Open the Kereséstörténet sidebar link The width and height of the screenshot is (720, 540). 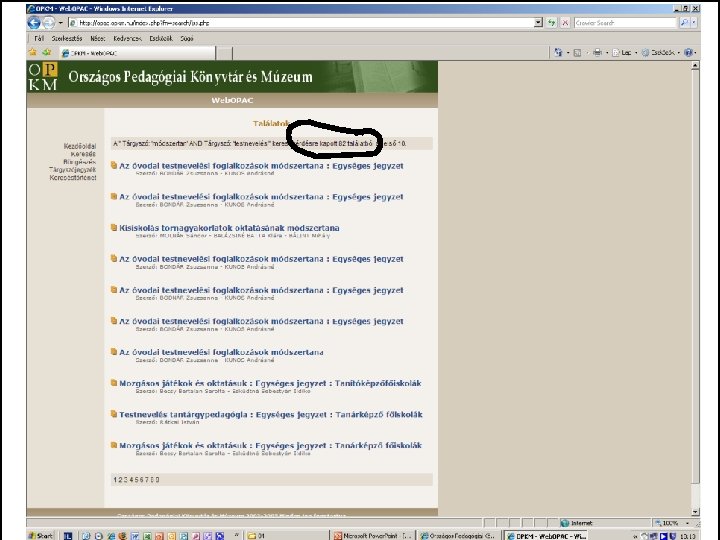click(73, 177)
